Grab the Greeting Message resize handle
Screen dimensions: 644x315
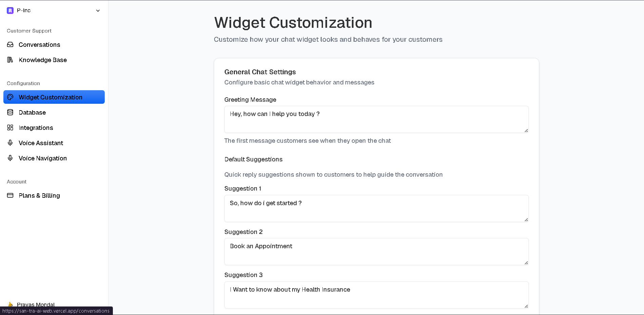(x=526, y=131)
